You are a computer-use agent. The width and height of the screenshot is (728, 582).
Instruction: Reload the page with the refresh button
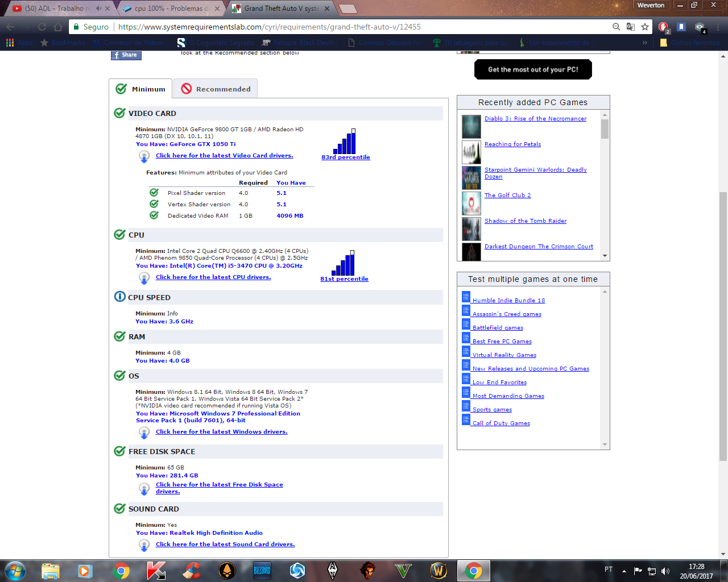pyautogui.click(x=42, y=27)
